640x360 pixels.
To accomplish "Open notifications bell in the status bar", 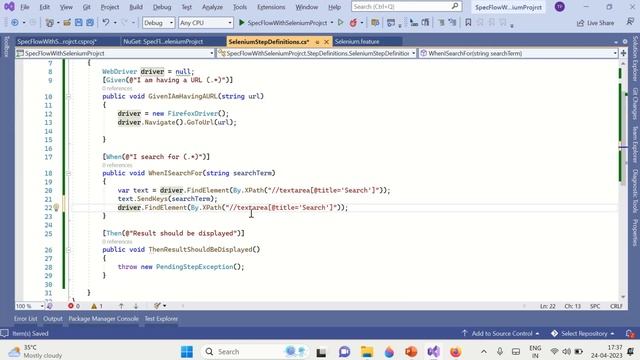I will click(630, 333).
